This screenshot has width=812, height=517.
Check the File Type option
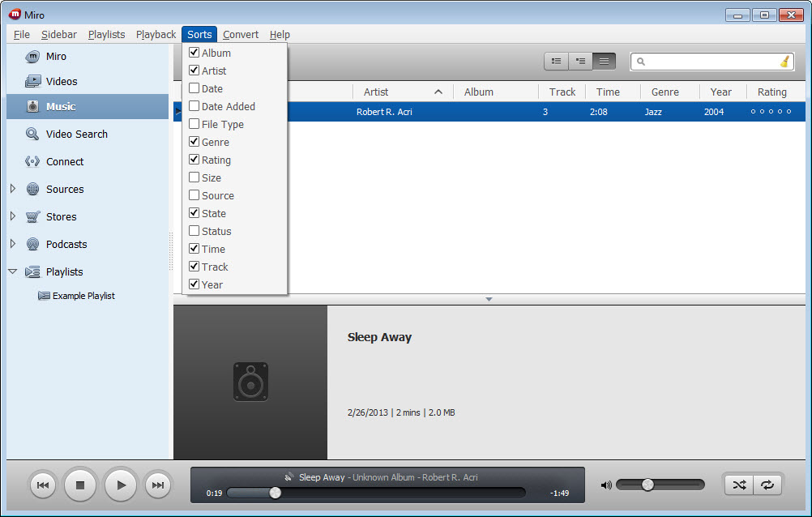[194, 124]
